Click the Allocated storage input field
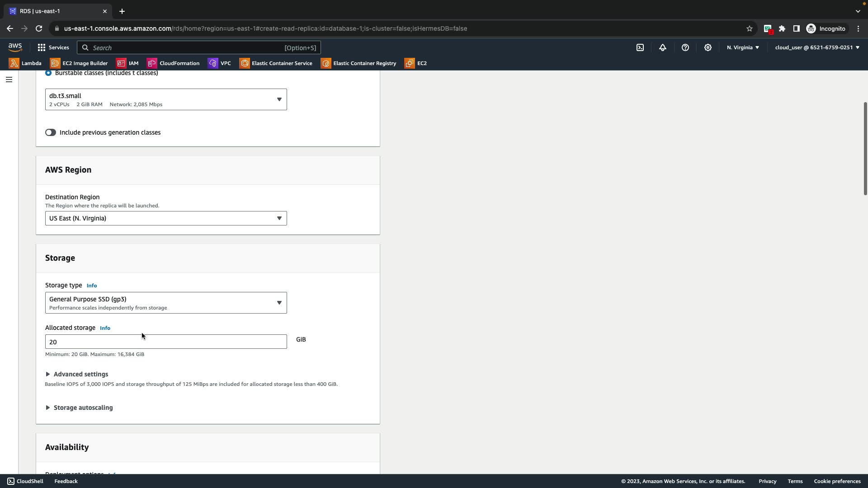The height and width of the screenshot is (488, 868). 166,342
